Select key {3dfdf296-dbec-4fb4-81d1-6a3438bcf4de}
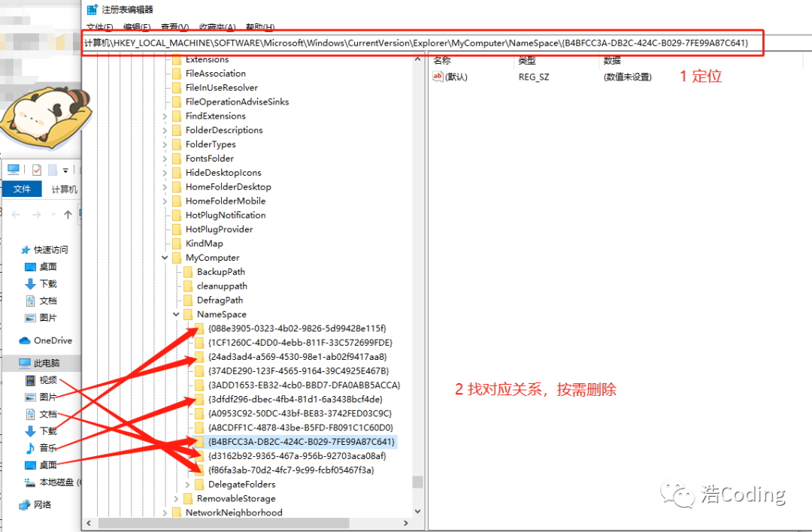 (295, 400)
